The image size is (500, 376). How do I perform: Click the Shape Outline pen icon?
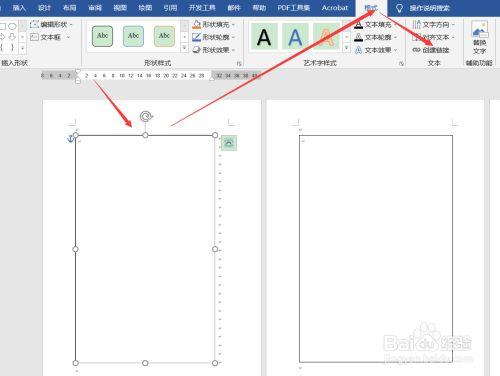click(x=197, y=37)
